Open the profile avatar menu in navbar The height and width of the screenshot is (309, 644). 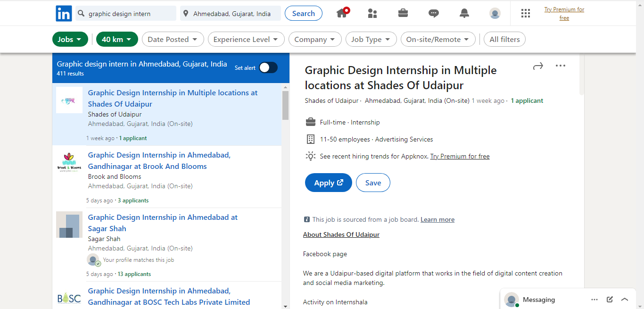[495, 13]
